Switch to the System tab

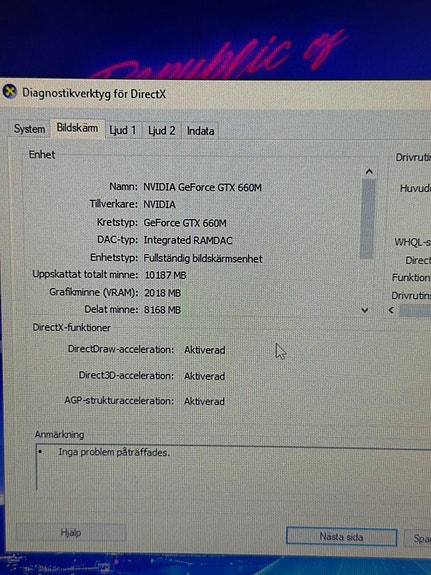tap(29, 129)
